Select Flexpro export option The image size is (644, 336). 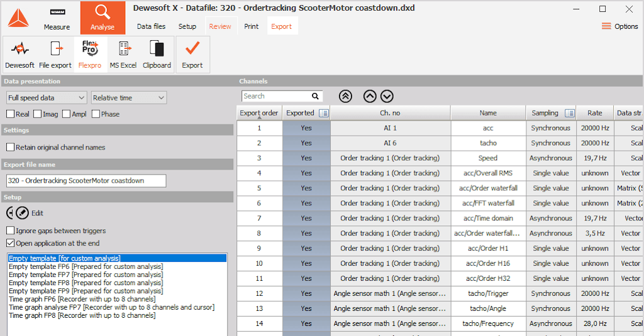[90, 55]
